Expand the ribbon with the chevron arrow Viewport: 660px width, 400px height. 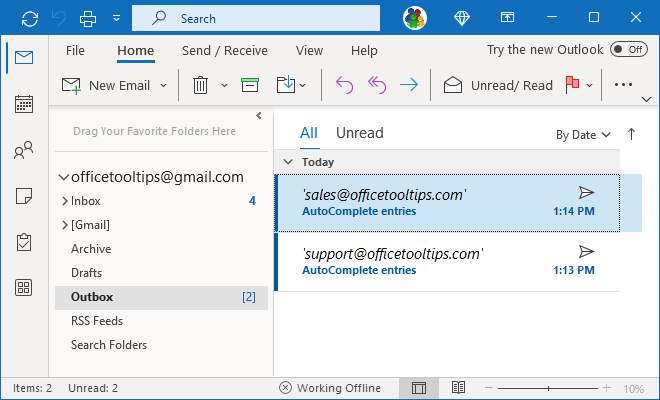point(647,99)
